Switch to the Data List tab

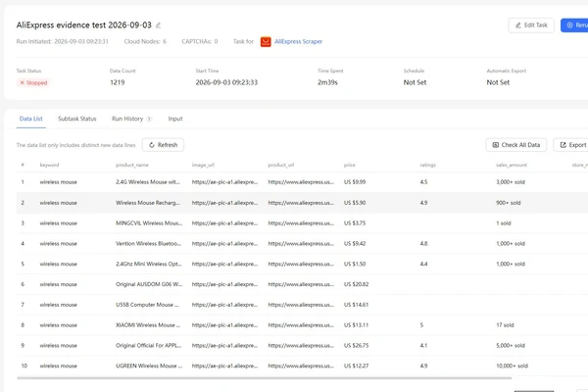click(30, 119)
